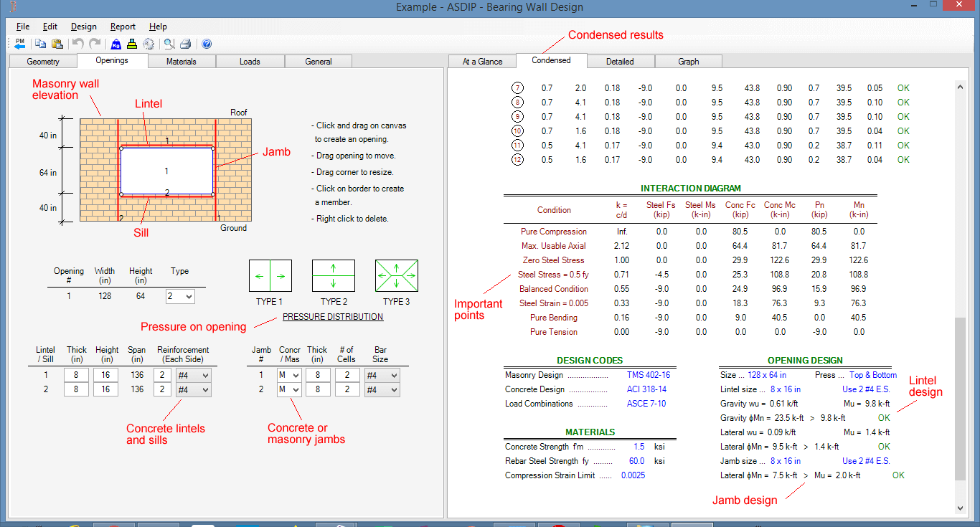Click lintel/sill row 2 Thick input field
Image resolution: width=980 pixels, height=527 pixels.
(x=77, y=389)
